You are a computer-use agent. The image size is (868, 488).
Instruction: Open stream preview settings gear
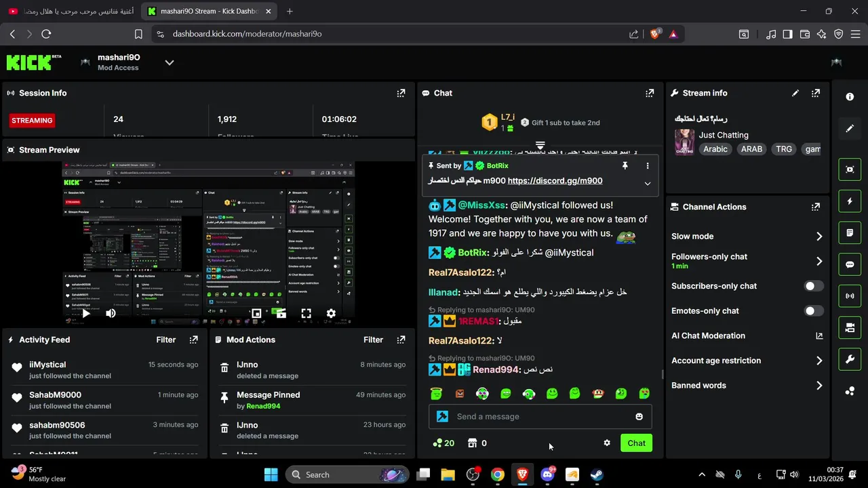tap(331, 313)
